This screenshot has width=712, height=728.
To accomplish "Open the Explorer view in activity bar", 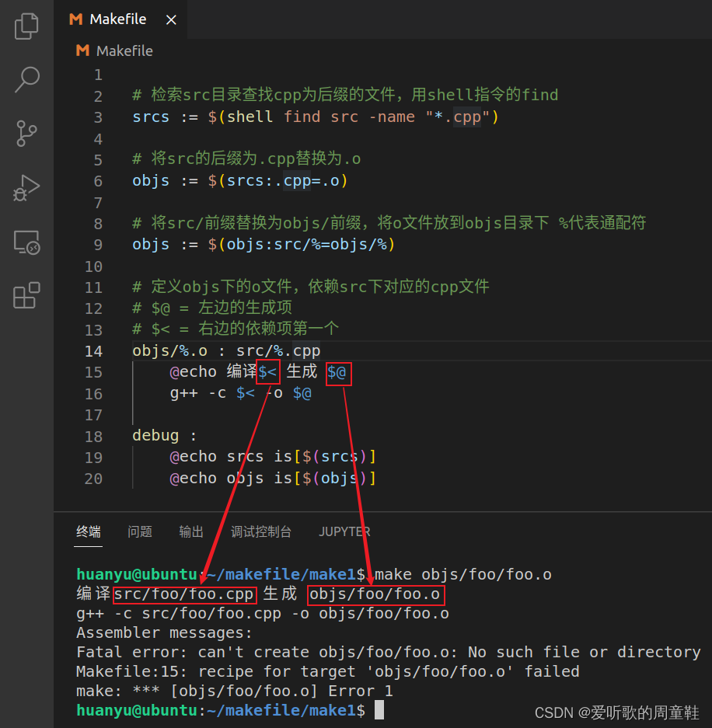I will pyautogui.click(x=26, y=26).
